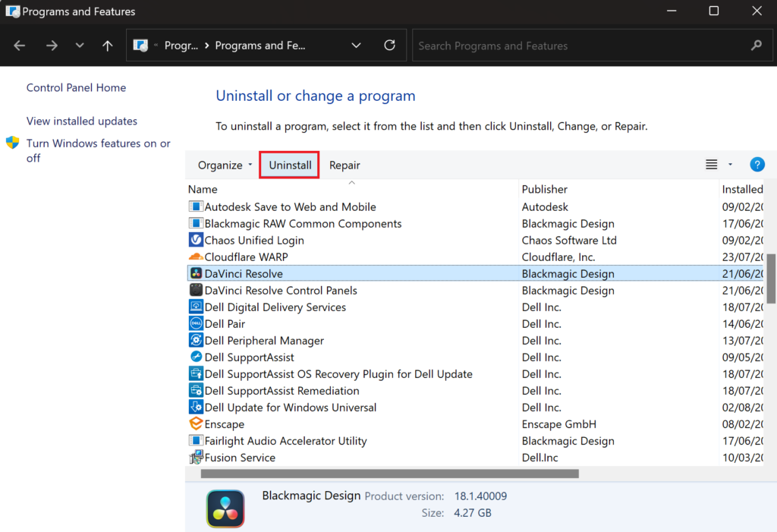Select Dell SupportAssist Remediation entry
This screenshot has height=532, width=777.
(x=282, y=391)
